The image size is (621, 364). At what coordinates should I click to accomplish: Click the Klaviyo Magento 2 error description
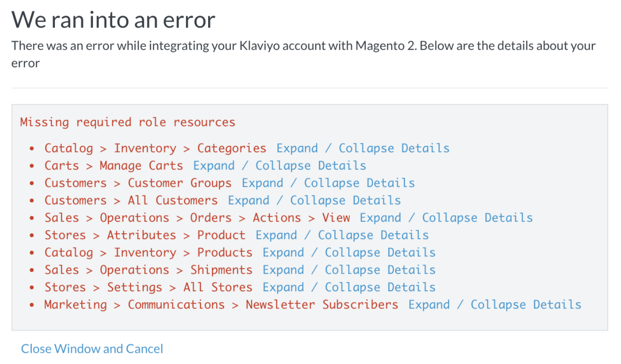(x=303, y=46)
